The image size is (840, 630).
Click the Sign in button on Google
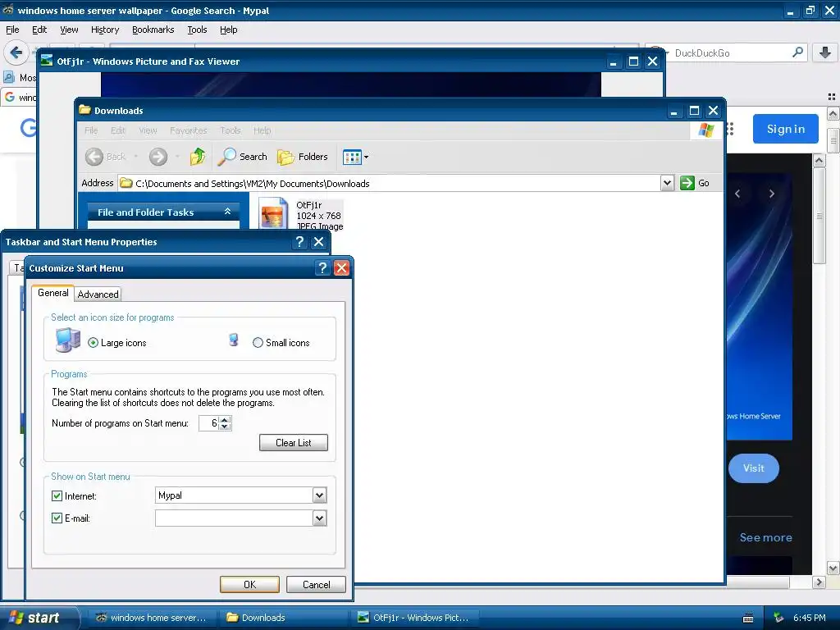pyautogui.click(x=785, y=129)
